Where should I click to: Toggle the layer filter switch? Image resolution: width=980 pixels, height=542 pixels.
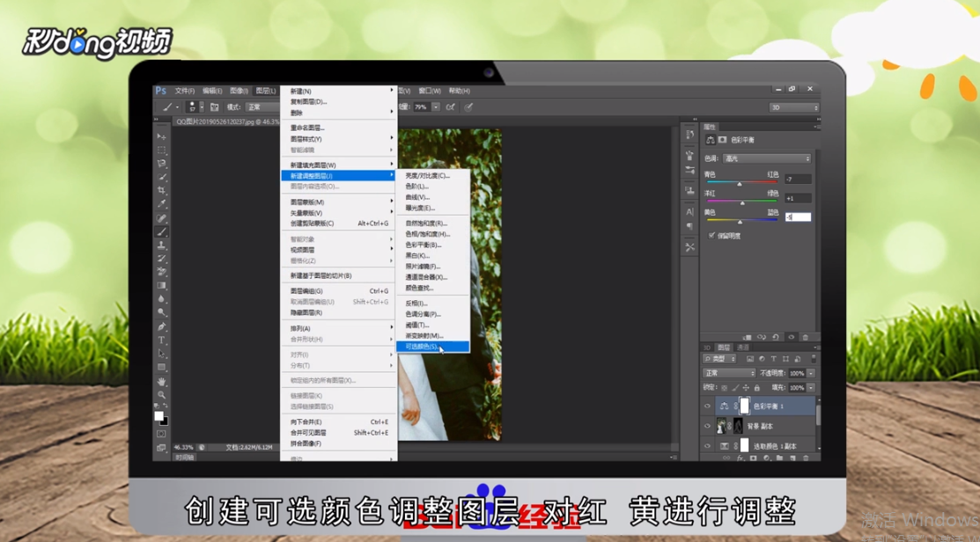(x=814, y=359)
